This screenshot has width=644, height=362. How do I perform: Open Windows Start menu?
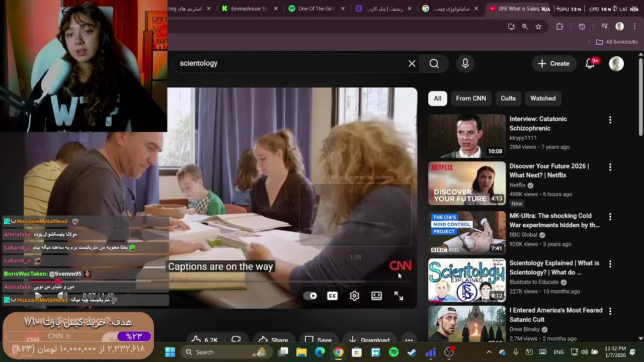coord(170,352)
